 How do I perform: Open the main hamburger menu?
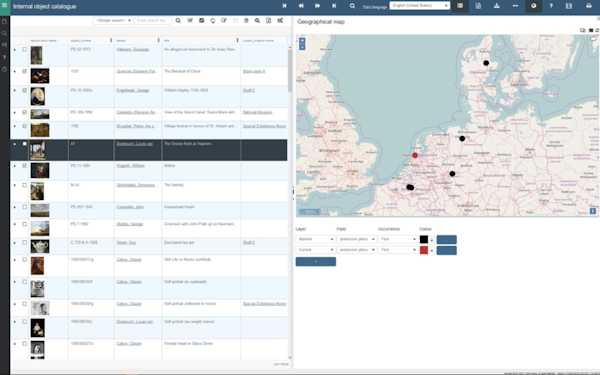5,6
